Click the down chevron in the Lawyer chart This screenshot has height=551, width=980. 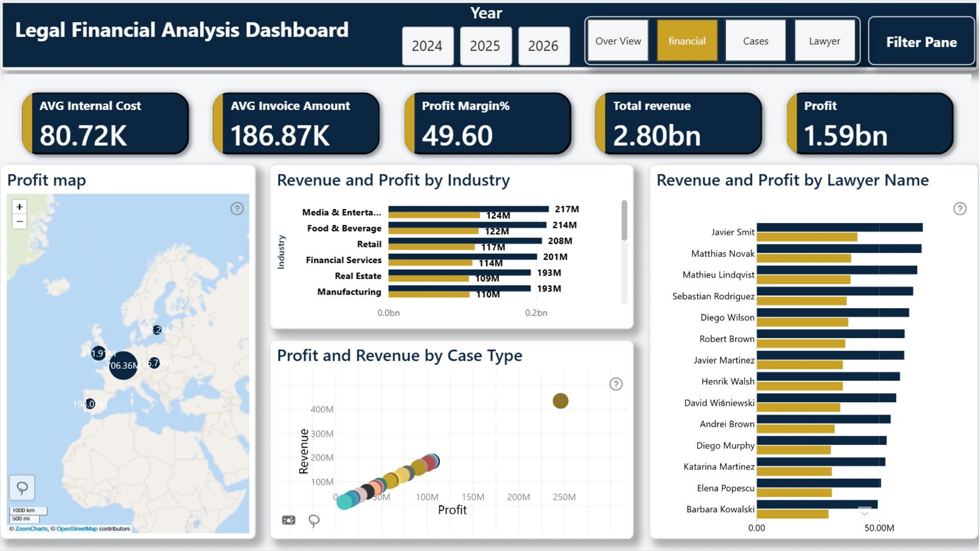(x=865, y=513)
